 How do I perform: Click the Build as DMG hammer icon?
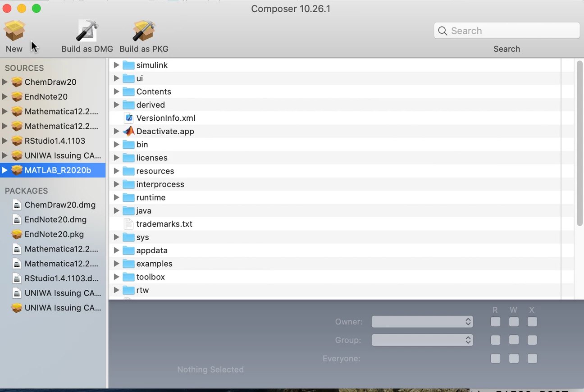(x=87, y=31)
